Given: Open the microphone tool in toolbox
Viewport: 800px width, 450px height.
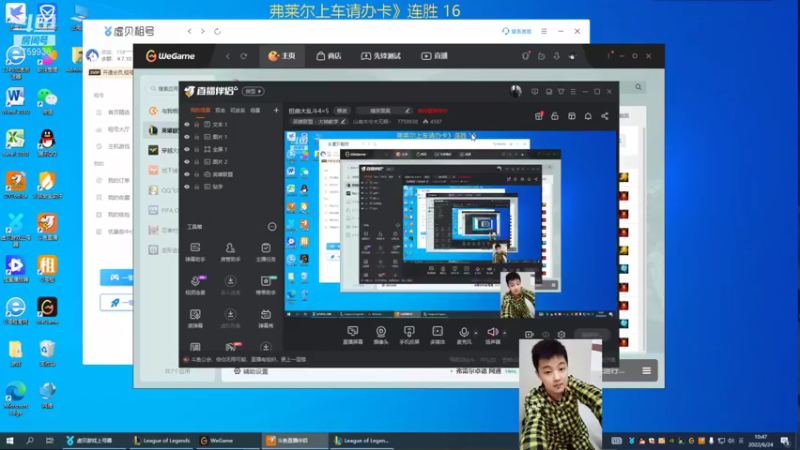Looking at the screenshot, I should [195, 285].
